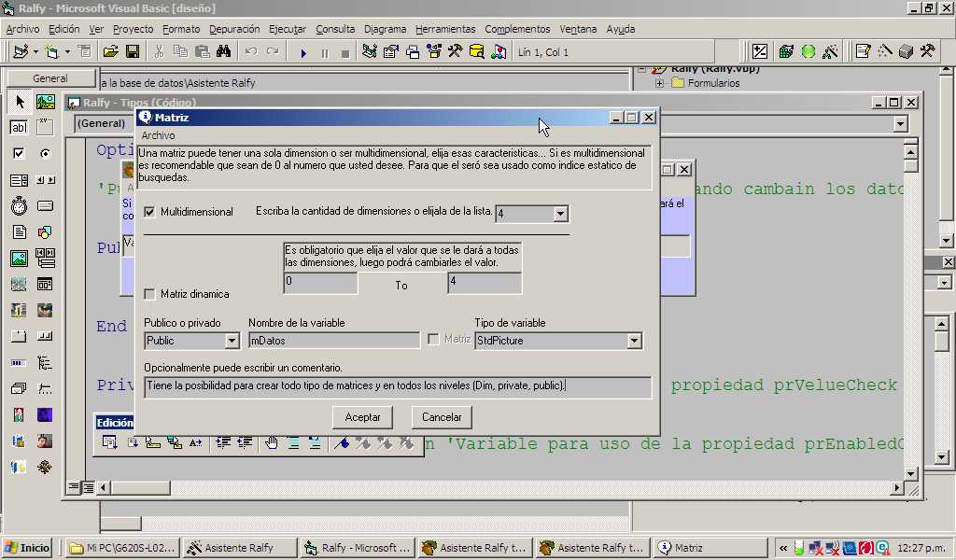This screenshot has height=560, width=956.
Task: Select the Shape control in the toolbox
Action: point(45,232)
